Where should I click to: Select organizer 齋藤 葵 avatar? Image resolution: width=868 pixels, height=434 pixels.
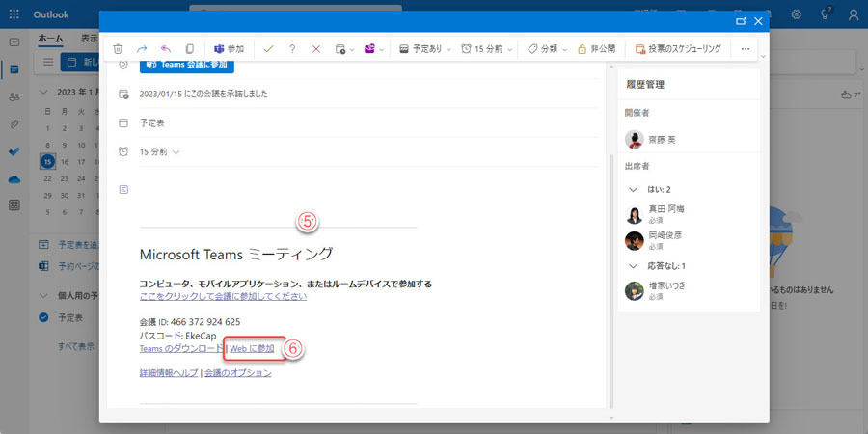click(634, 140)
